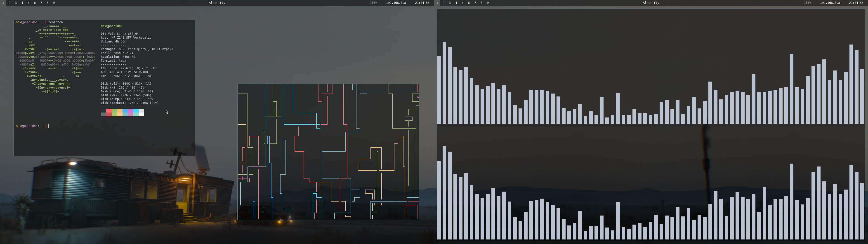
Task: Focus the colorful pipes animation terminal window
Action: tap(328, 152)
